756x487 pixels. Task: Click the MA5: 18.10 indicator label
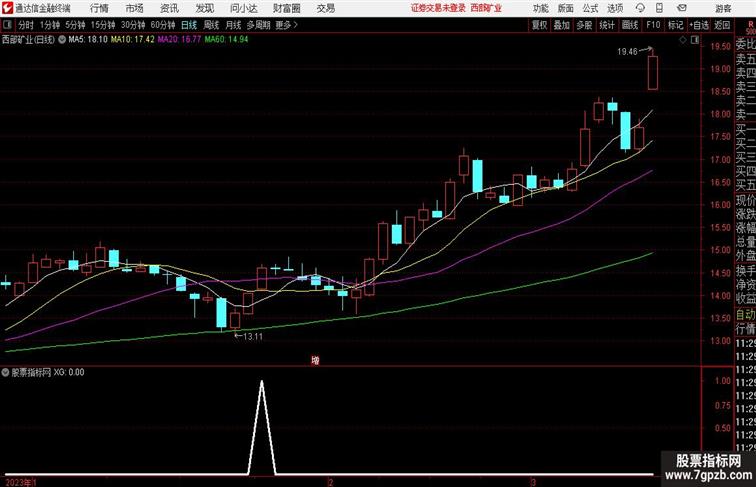pos(88,40)
